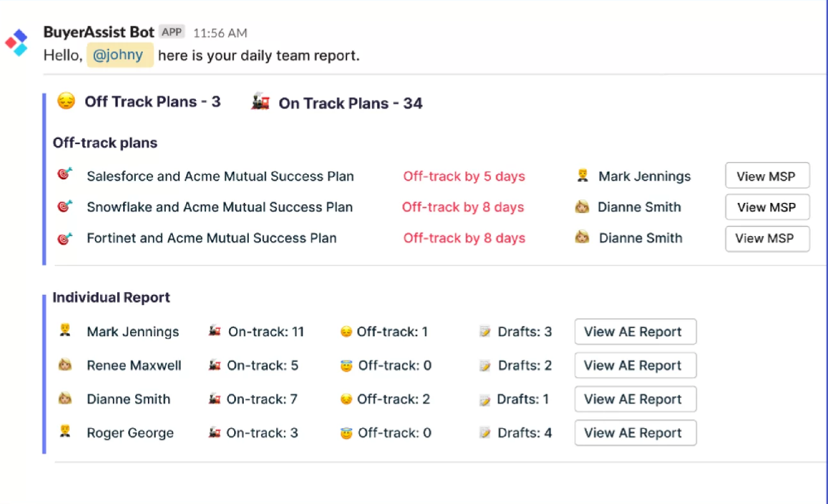Click Mark Jennings avatar in Salesforce plan row
The width and height of the screenshot is (828, 504).
582,175
